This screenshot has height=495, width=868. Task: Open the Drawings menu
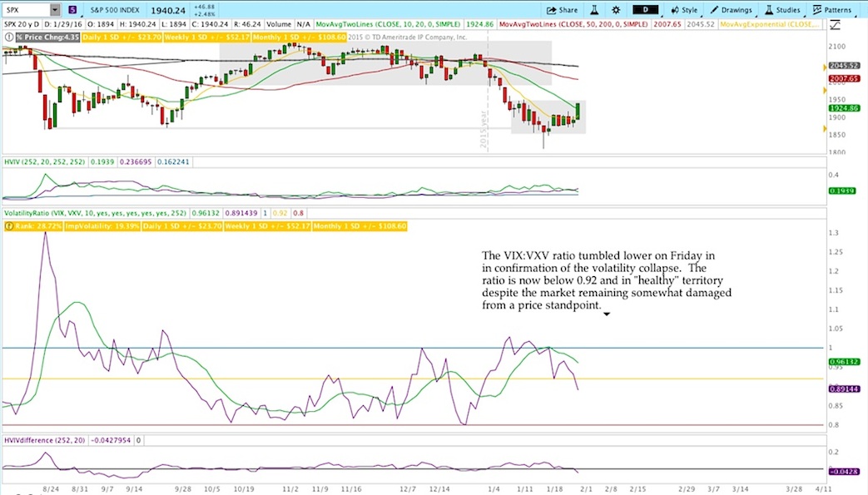731,10
